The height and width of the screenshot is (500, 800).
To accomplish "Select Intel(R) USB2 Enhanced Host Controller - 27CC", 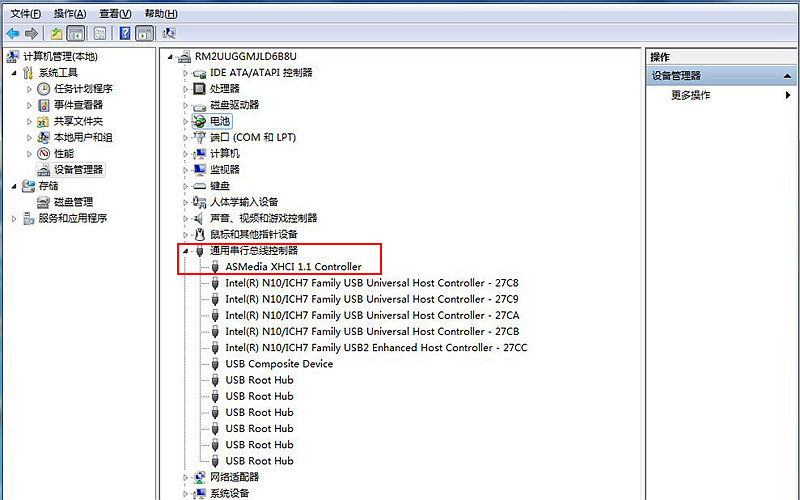I will [377, 348].
